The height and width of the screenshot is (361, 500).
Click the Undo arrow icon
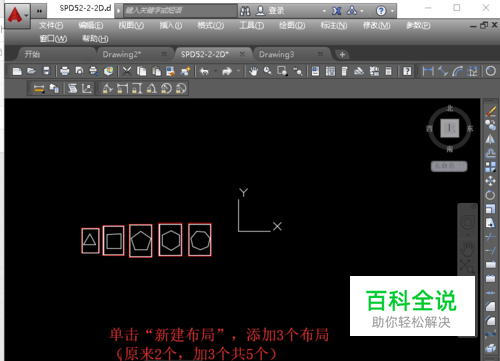coord(205,71)
